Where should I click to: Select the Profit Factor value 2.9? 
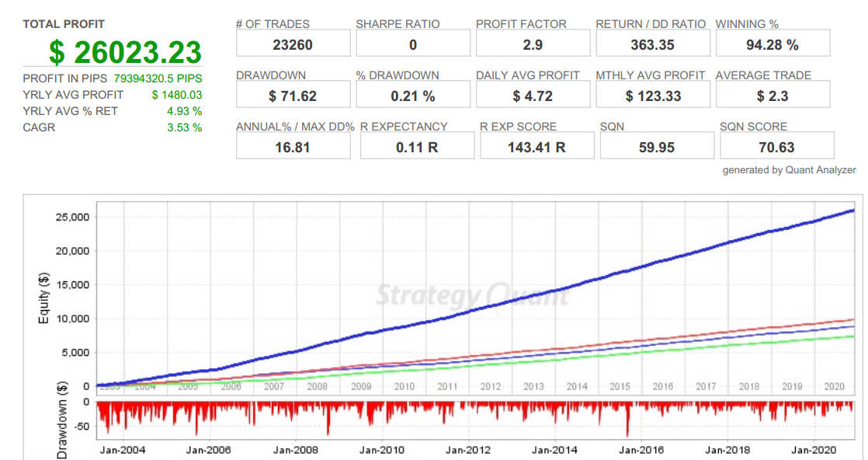533,44
